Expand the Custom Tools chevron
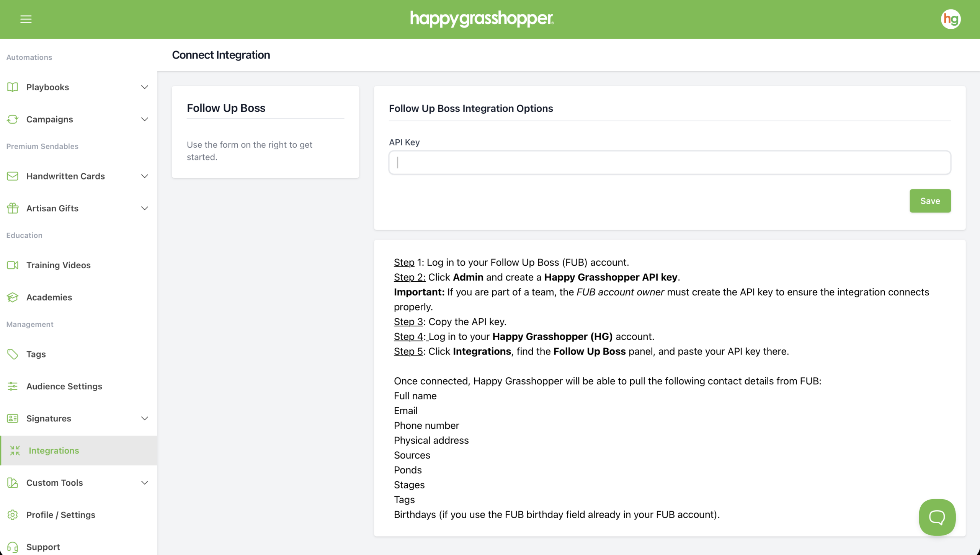Screen dimensions: 980x555 coord(144,483)
